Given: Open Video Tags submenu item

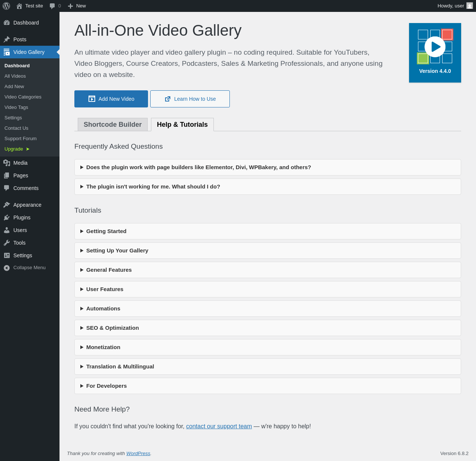Looking at the screenshot, I should pyautogui.click(x=30, y=107).
